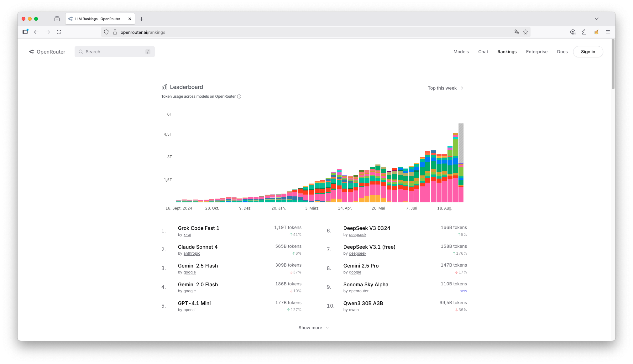Open the Grok Code Fast 1 link
This screenshot has height=364, width=633.
[198, 228]
